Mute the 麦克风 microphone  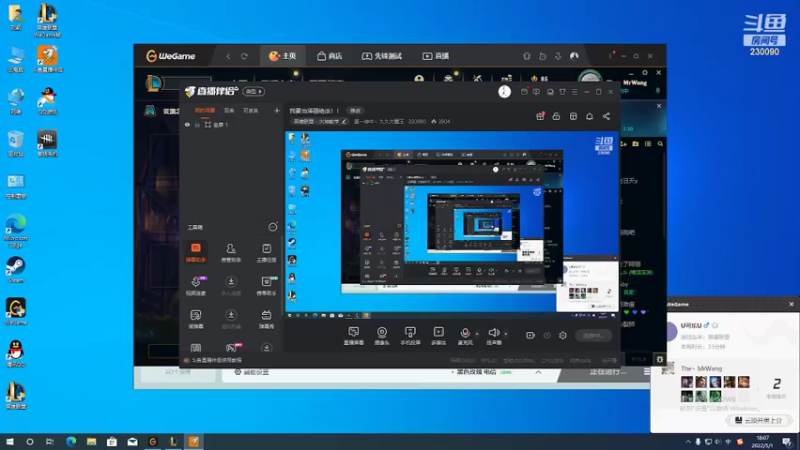pos(465,336)
